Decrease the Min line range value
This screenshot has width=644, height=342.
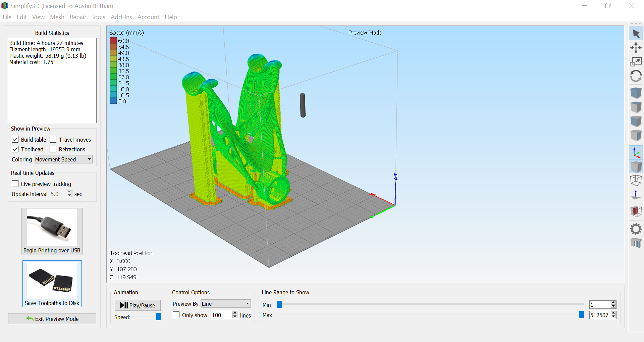613,306
